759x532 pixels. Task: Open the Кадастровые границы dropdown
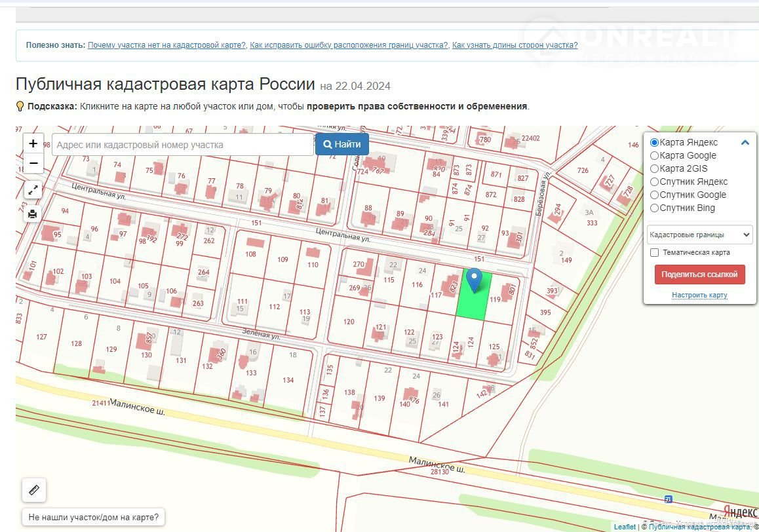[699, 235]
